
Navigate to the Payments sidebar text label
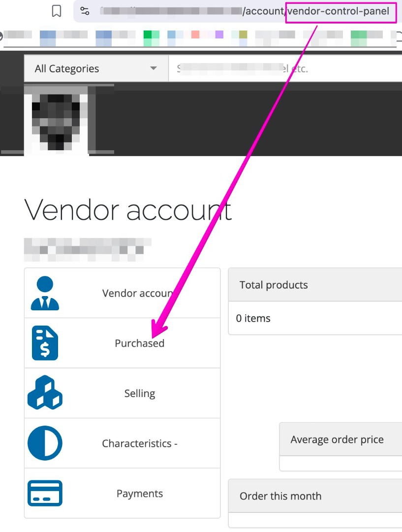[x=139, y=494]
